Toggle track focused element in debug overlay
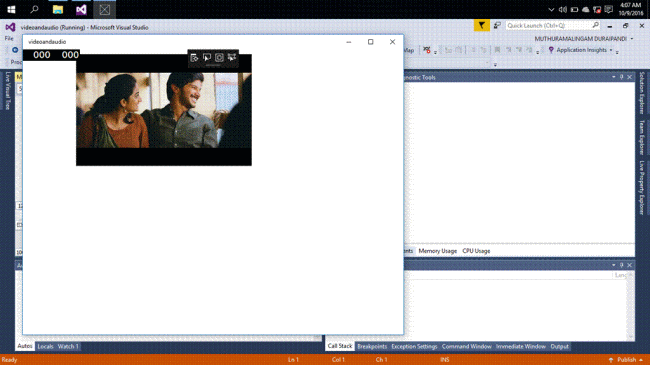650x365 pixels. tap(232, 58)
